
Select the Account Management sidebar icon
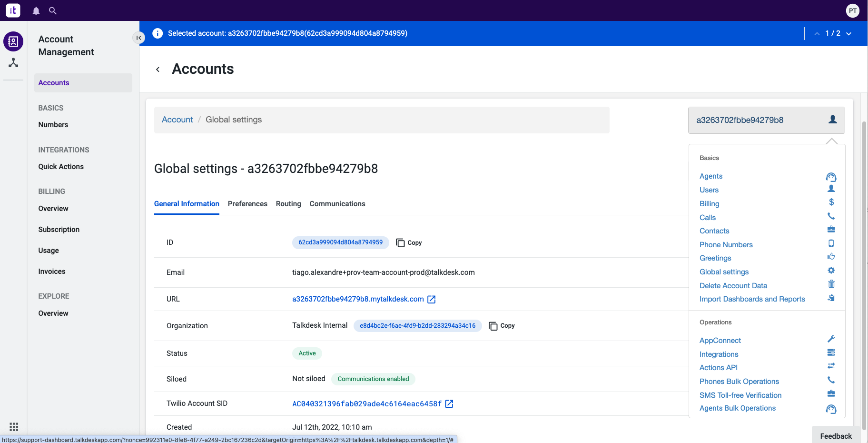tap(13, 41)
